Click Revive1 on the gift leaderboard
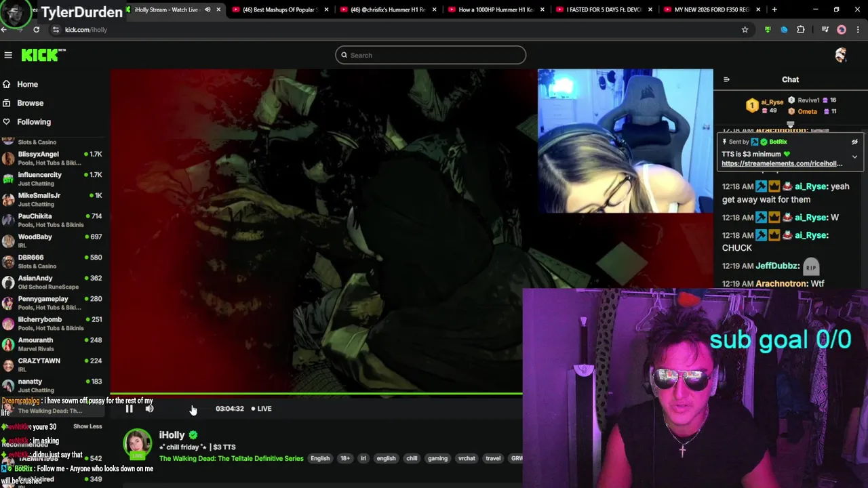This screenshot has height=488, width=868. [808, 100]
